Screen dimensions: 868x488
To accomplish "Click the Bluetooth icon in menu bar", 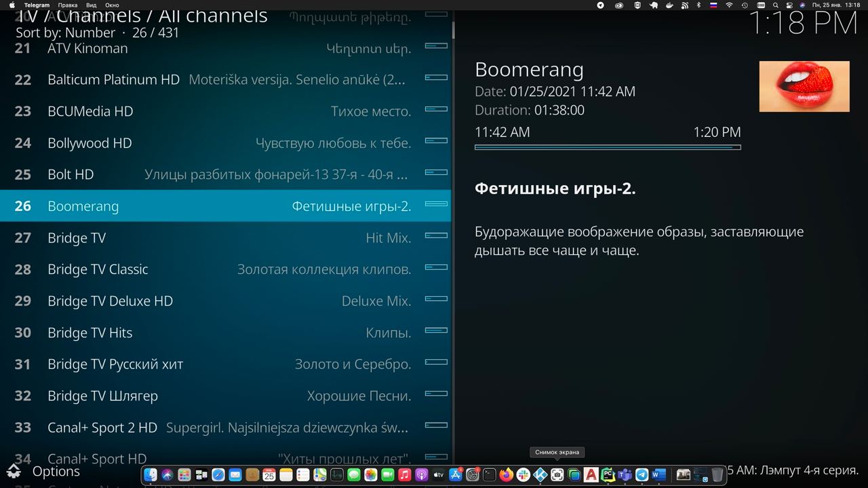I will tap(698, 5).
